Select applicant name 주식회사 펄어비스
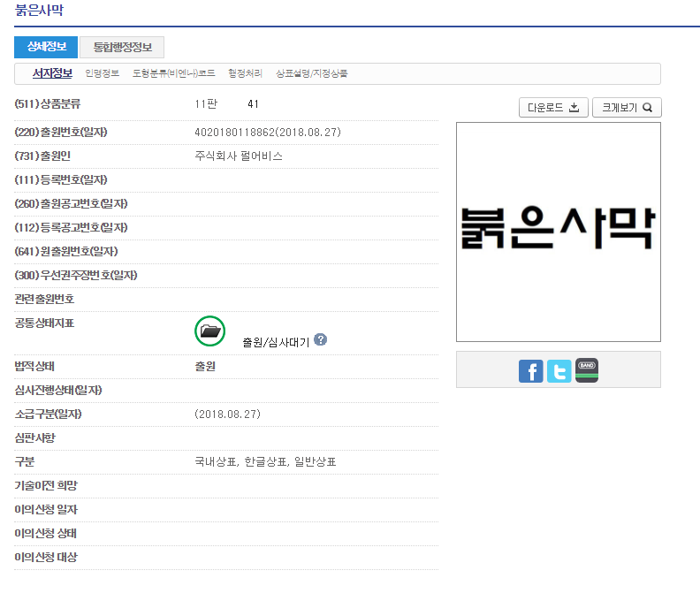 [239, 156]
